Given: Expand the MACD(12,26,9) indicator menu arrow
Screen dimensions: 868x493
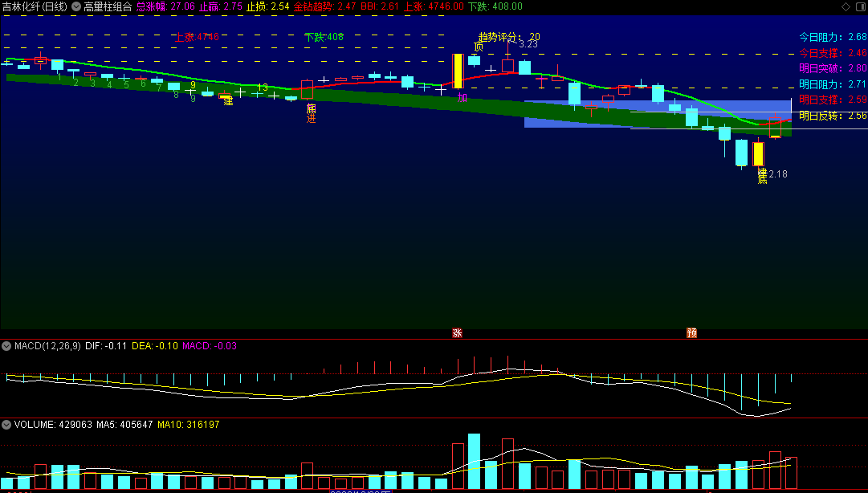Looking at the screenshot, I should coord(6,346).
